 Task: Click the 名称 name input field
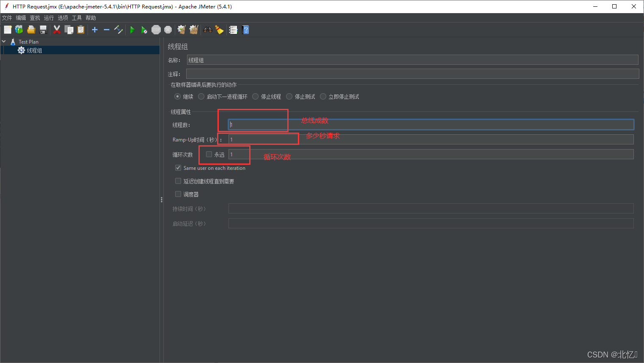(413, 60)
